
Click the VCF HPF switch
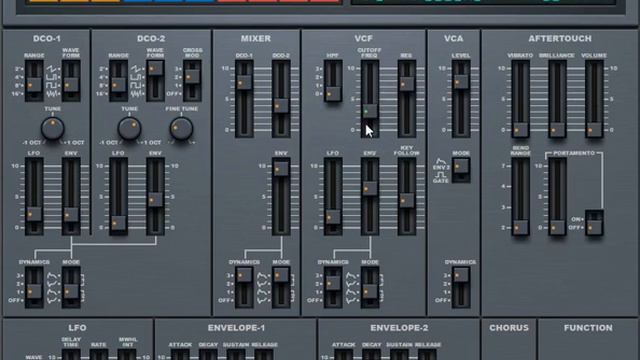(x=333, y=81)
